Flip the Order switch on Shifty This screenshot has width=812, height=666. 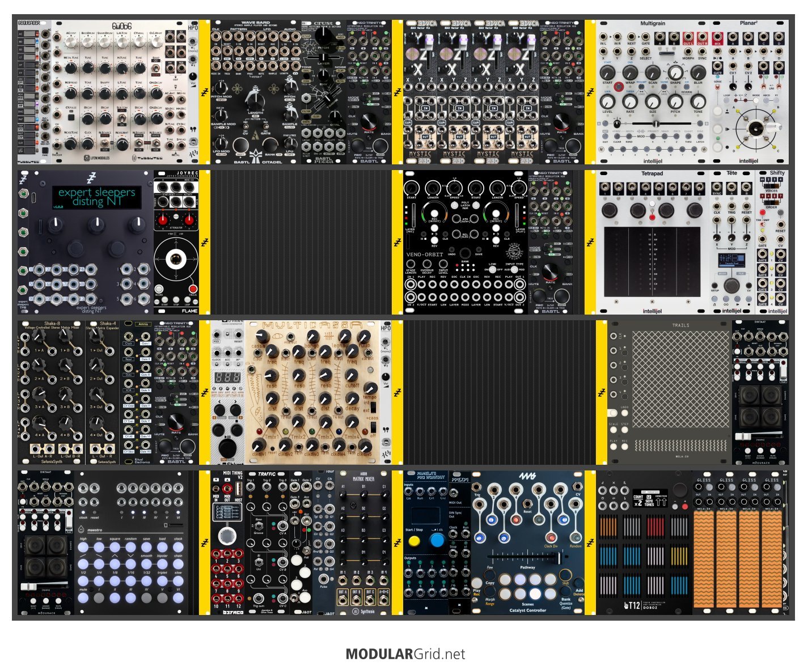click(x=771, y=202)
